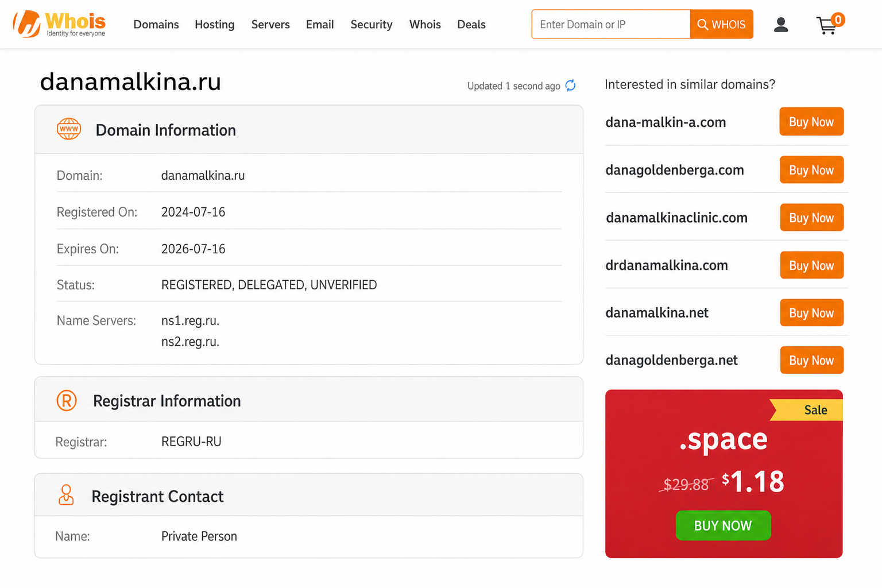Click Updated 1 second ago text
The height and width of the screenshot is (588, 882).
point(513,86)
